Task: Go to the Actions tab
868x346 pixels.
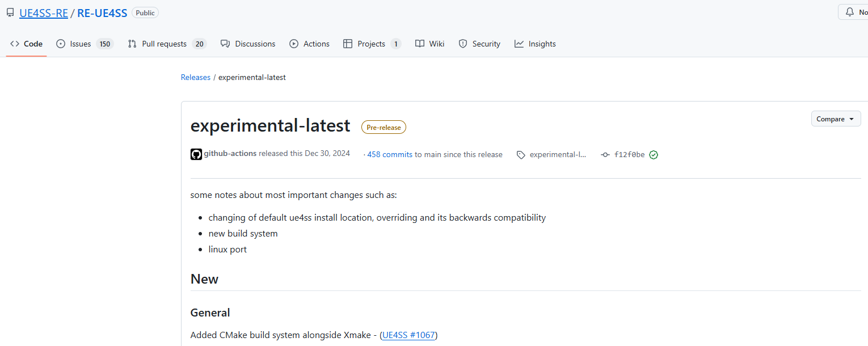Action: [309, 44]
